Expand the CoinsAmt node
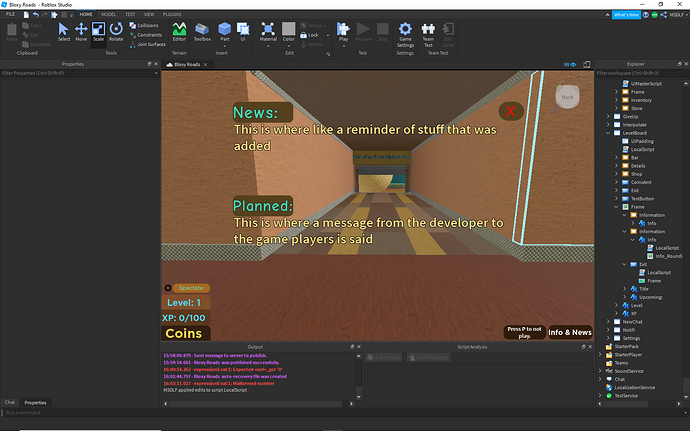690x431 pixels. point(616,182)
